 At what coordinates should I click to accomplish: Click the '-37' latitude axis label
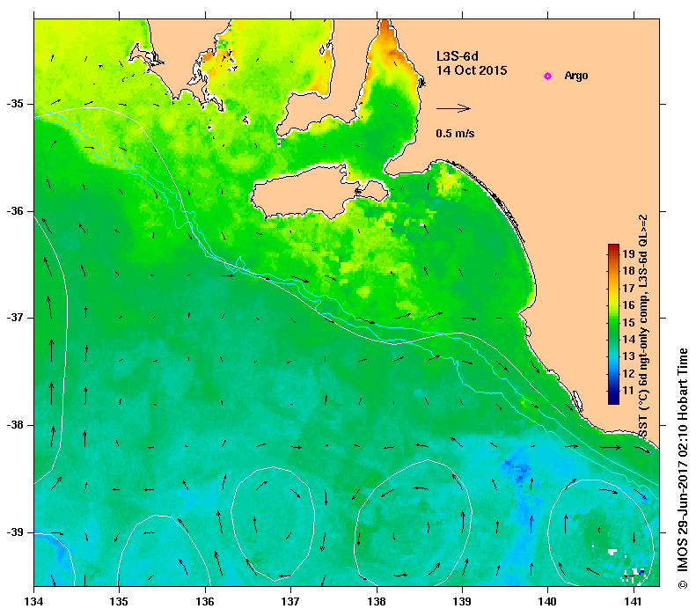15,318
